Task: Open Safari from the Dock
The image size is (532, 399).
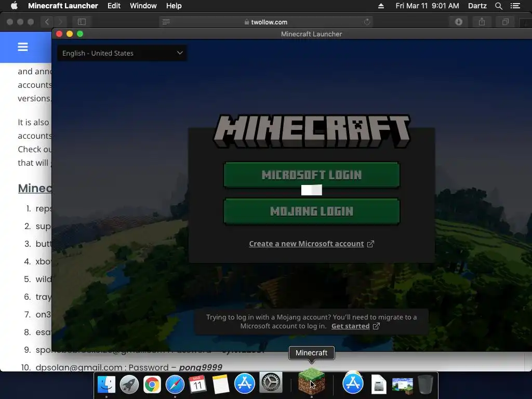Action: (175, 384)
